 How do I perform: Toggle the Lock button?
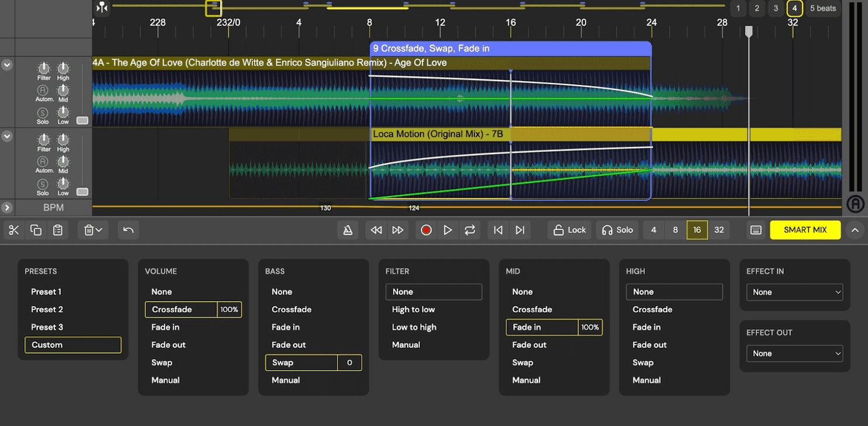coord(570,230)
